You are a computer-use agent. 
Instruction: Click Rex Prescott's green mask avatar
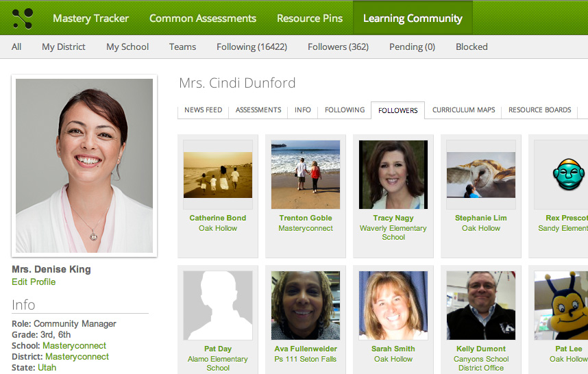tap(569, 174)
